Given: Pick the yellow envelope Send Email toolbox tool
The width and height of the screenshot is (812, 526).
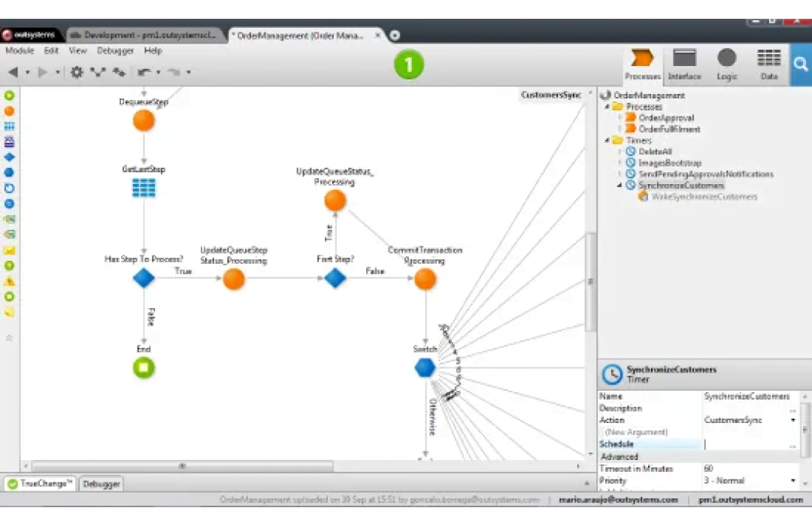Looking at the screenshot, I should pos(9,250).
